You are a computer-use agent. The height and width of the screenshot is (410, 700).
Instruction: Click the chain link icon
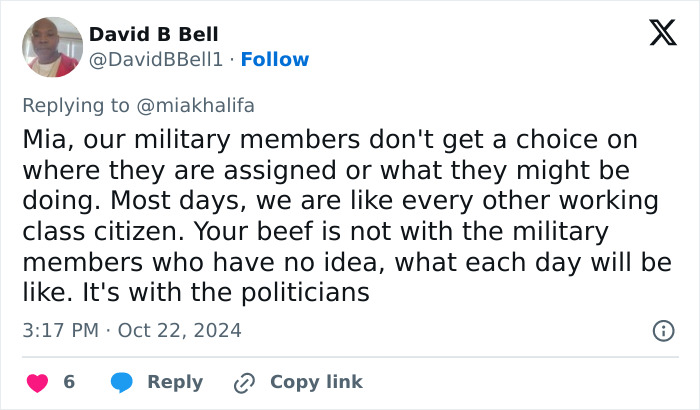(x=244, y=382)
